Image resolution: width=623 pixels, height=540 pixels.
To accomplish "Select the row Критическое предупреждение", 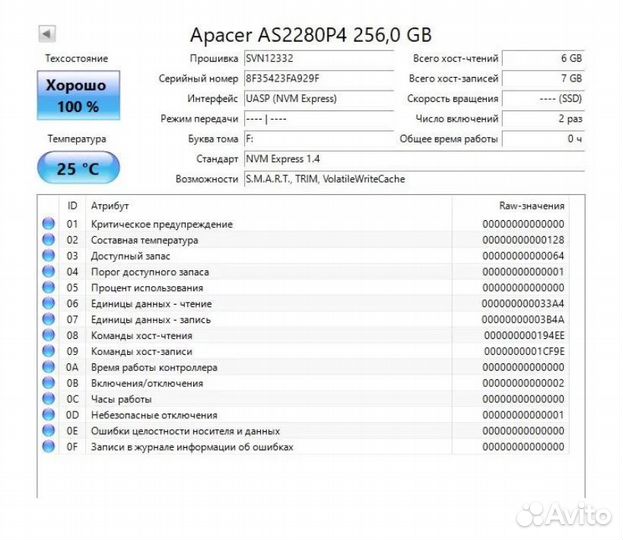I will (305, 224).
